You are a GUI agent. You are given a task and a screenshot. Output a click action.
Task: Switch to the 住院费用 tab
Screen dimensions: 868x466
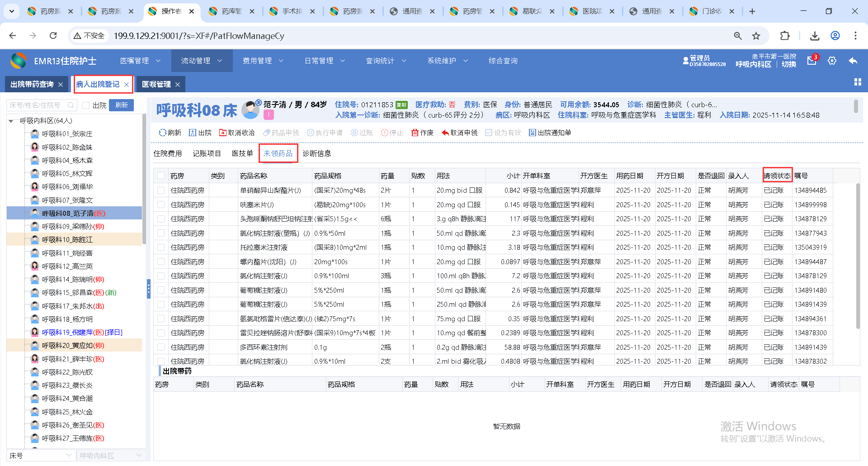(167, 154)
